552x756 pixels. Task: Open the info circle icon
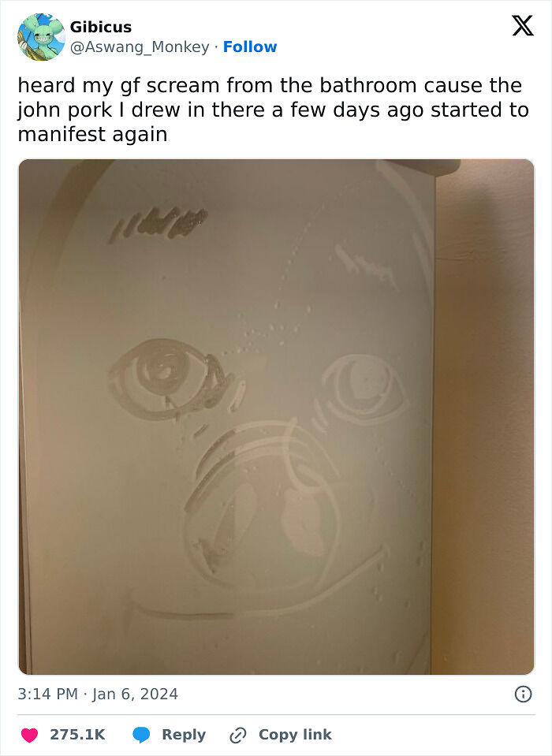click(523, 695)
